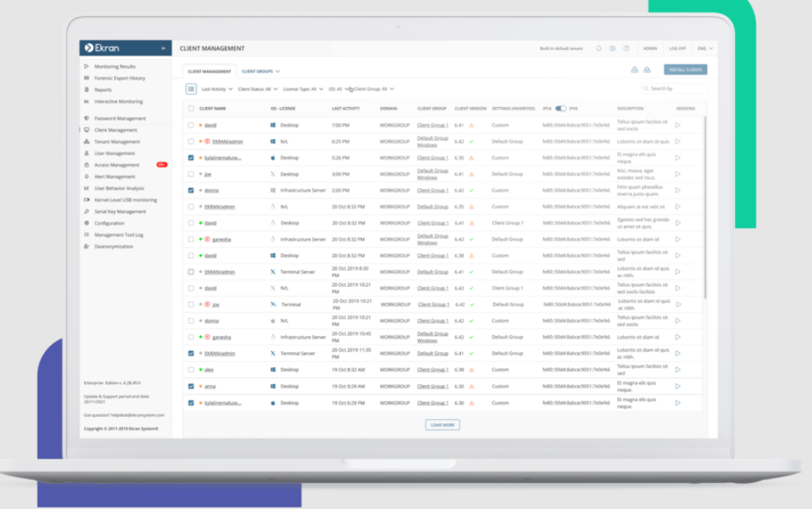Uncheck the donna row at 2:00 PM
The width and height of the screenshot is (812, 509).
click(x=191, y=189)
